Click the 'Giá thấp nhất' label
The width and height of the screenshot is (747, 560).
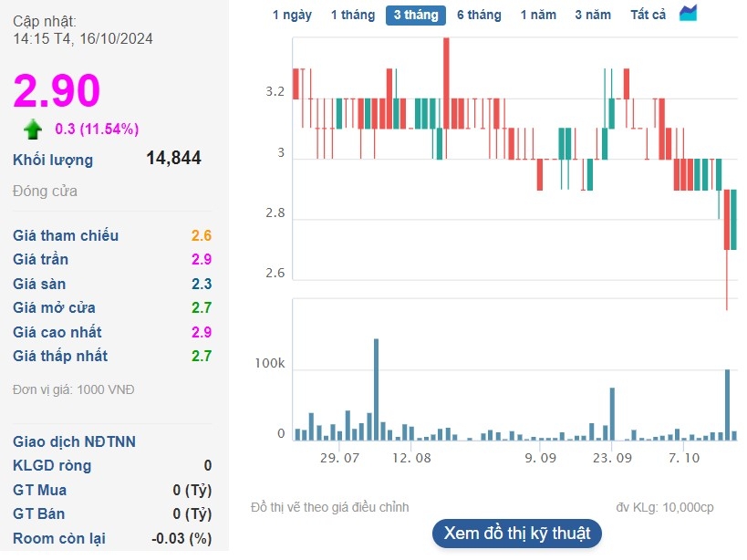pos(60,357)
